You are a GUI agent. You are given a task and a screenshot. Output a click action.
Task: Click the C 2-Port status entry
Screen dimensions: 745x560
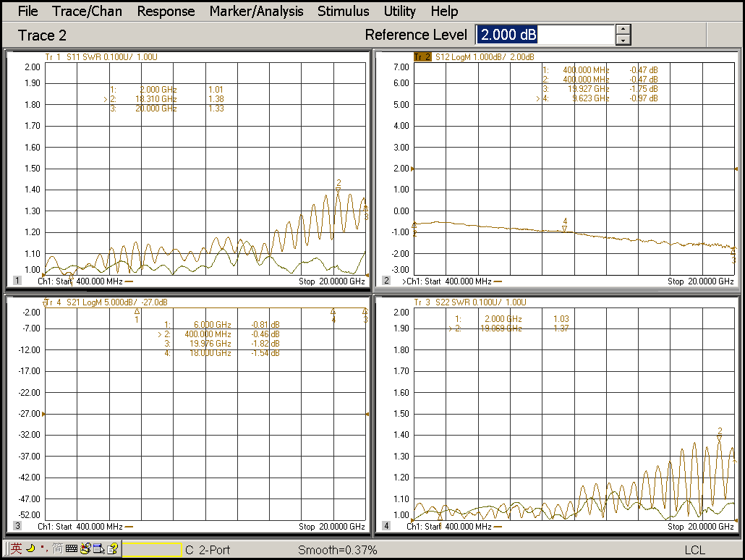208,550
